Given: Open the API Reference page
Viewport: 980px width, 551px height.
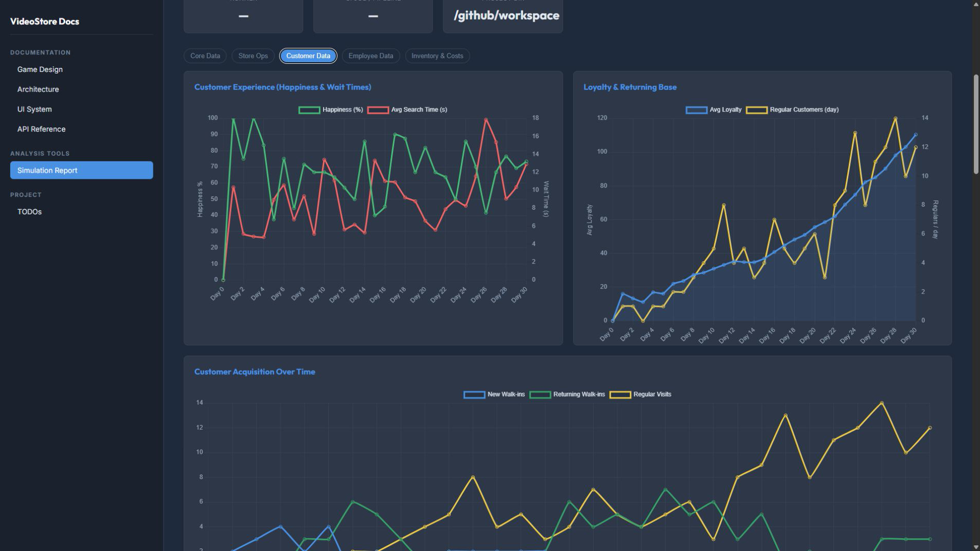Looking at the screenshot, I should (41, 129).
